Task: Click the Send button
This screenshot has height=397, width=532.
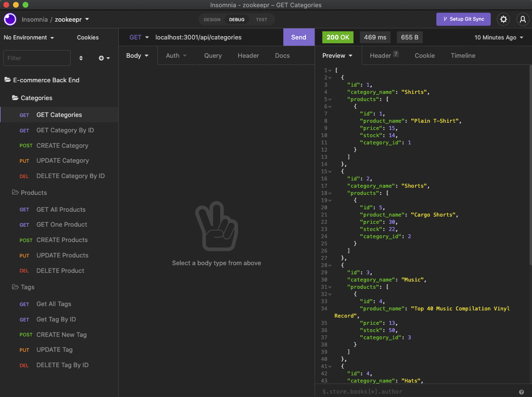Action: 299,37
